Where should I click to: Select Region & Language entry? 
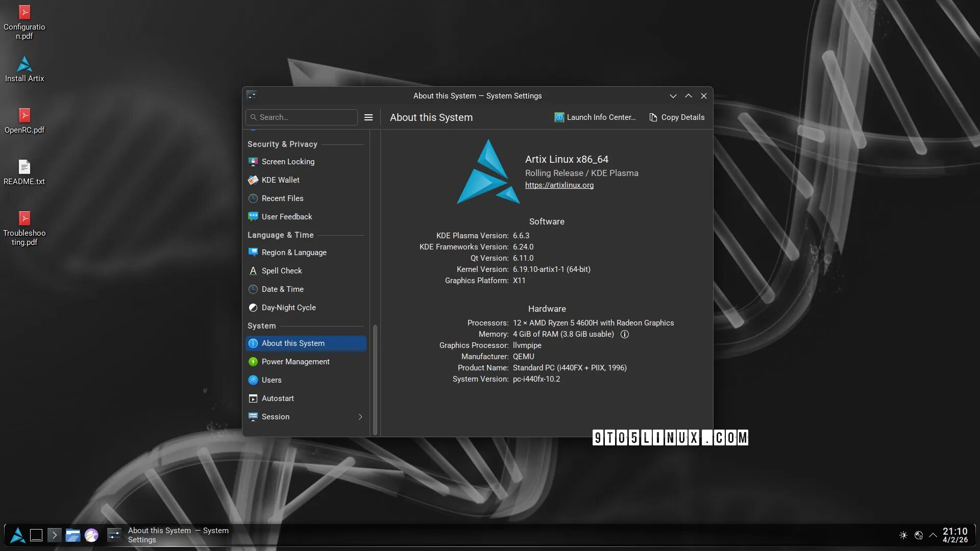293,253
